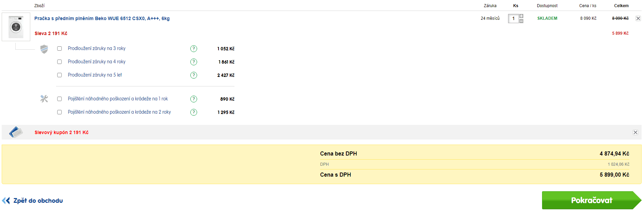Open the Beko washing machine thumbnail image
This screenshot has width=644, height=212.
pos(16,27)
